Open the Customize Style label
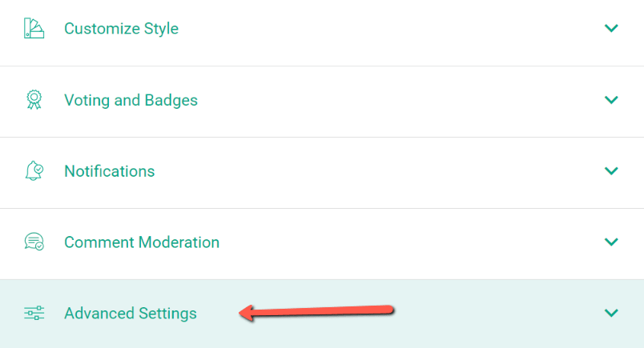The height and width of the screenshot is (348, 644). (121, 29)
